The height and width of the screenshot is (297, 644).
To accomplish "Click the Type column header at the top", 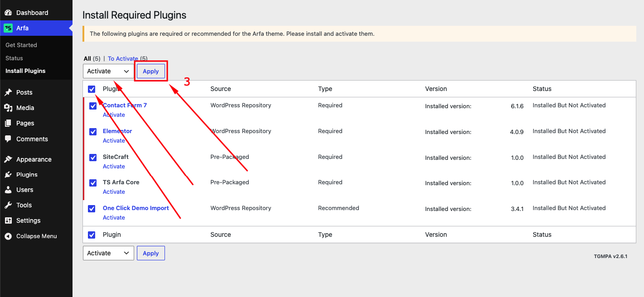I will (325, 89).
